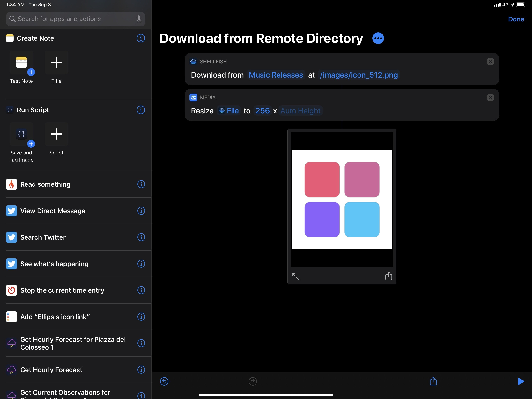This screenshot has width=532, height=399.
Task: Click the resize icon preview thumbnail
Action: [x=296, y=276]
